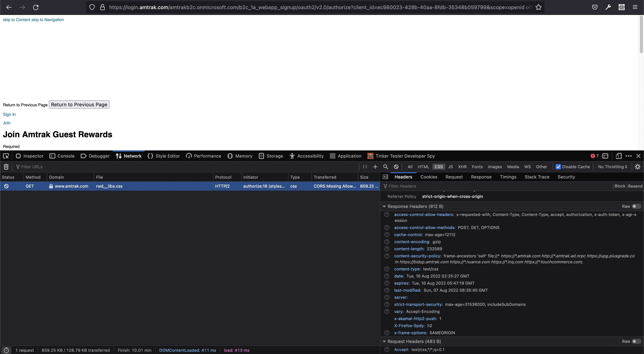
Task: Reload the current page
Action: tap(36, 7)
